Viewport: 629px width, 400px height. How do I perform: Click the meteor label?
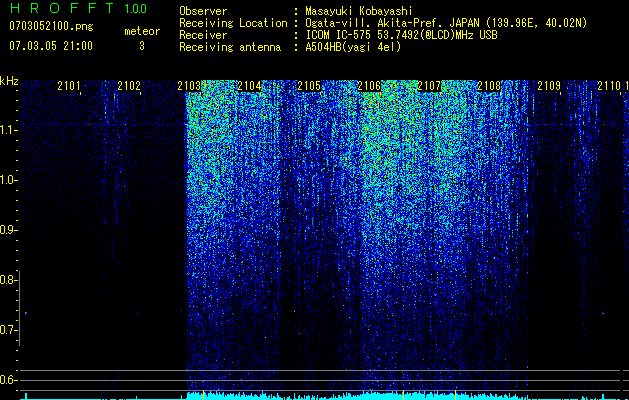click(x=142, y=31)
